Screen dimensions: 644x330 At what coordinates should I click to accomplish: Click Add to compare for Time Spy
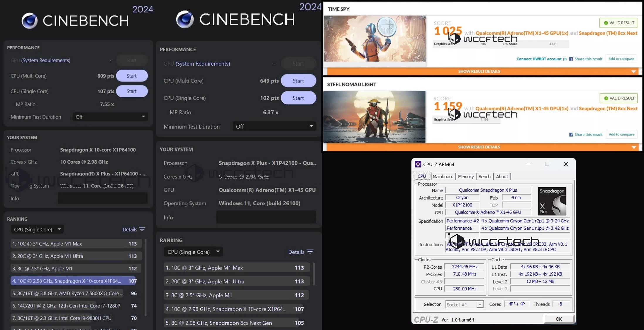click(x=621, y=59)
